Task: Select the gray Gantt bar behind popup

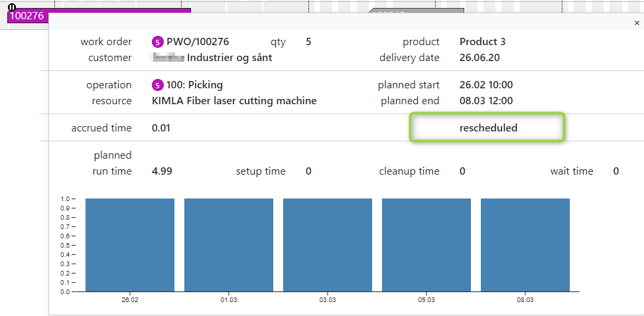Action: click(417, 12)
